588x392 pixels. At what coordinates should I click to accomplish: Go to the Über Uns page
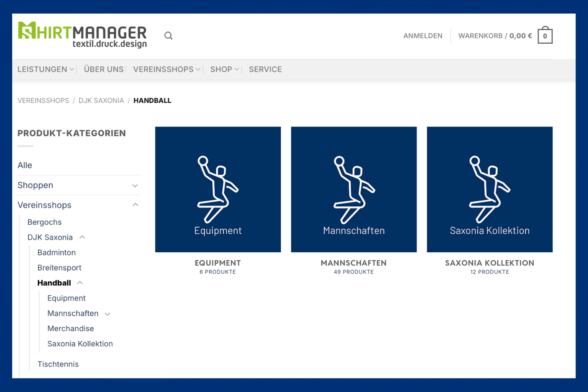point(104,69)
